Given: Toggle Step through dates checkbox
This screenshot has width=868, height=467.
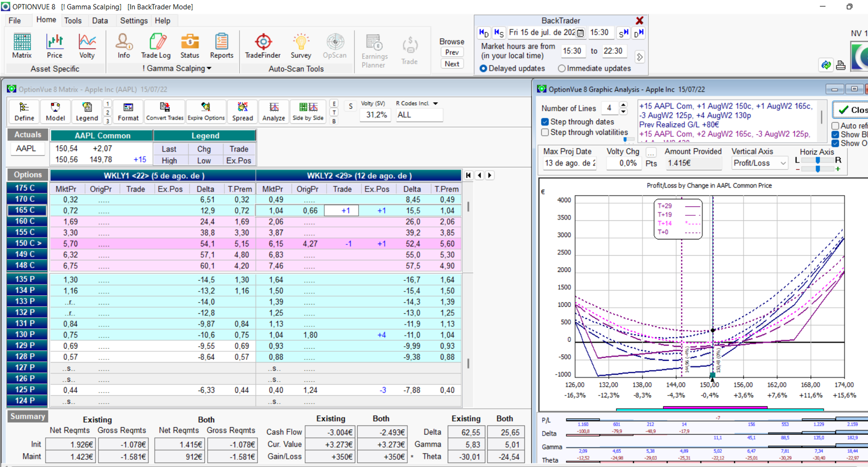Looking at the screenshot, I should coord(545,122).
